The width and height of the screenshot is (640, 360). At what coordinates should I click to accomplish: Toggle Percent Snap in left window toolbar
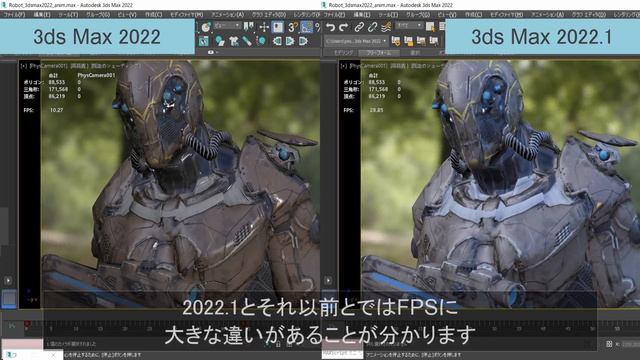(318, 27)
